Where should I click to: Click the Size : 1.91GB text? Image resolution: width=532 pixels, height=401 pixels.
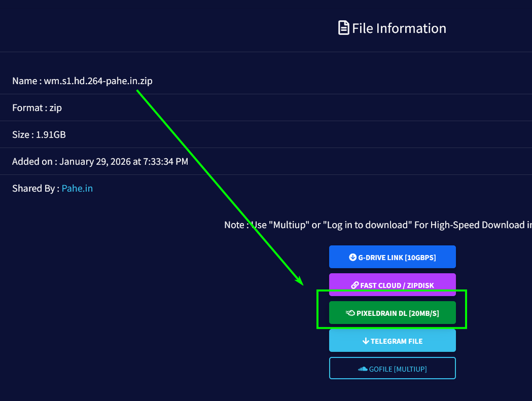(39, 135)
